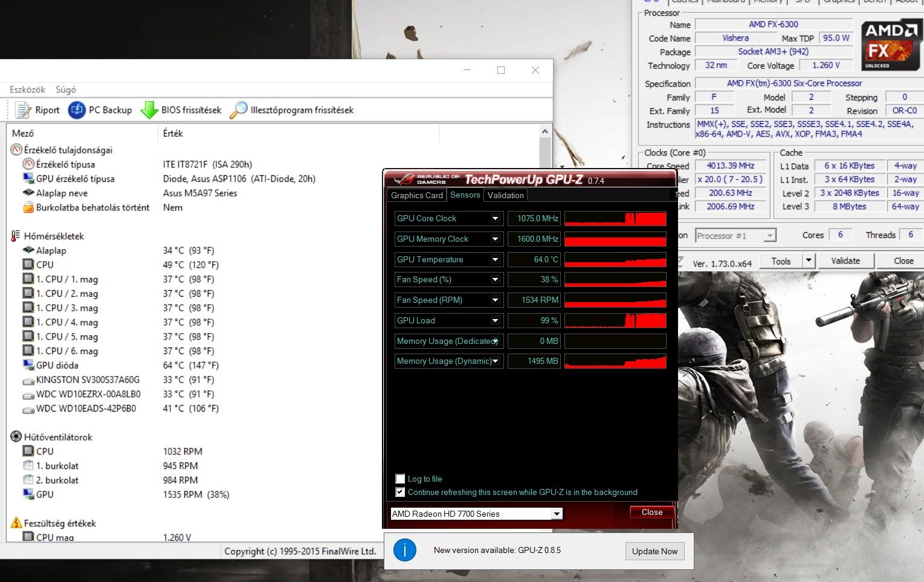This screenshot has height=582, width=924.
Task: Click the GPU érzékelő típusa icon
Action: tap(28, 178)
